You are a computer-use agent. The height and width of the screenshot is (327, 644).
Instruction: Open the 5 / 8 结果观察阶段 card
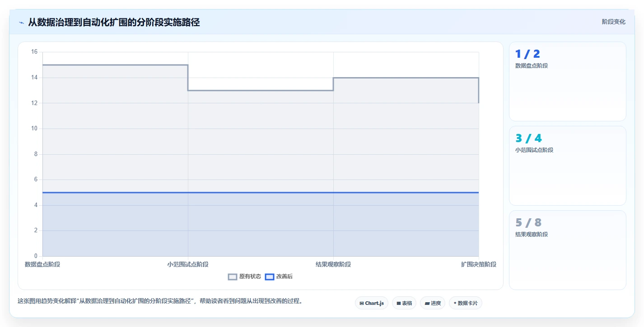(568, 250)
